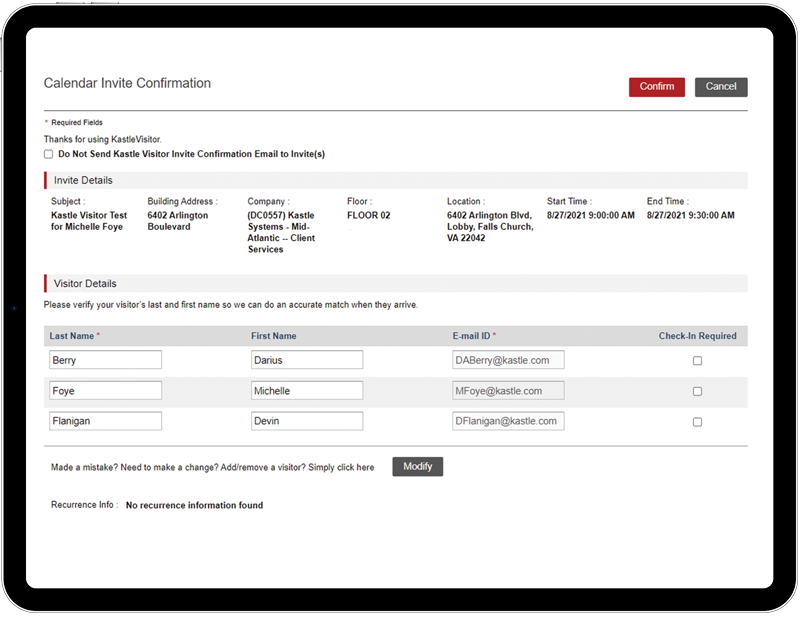Click No recurrence information found text
This screenshot has width=800, height=622.
[194, 505]
